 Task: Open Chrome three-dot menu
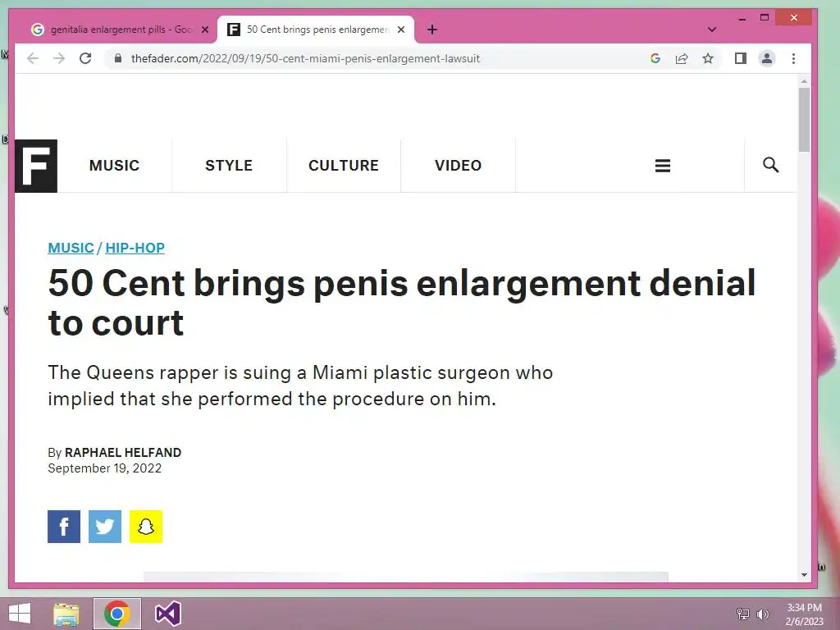coord(793,58)
